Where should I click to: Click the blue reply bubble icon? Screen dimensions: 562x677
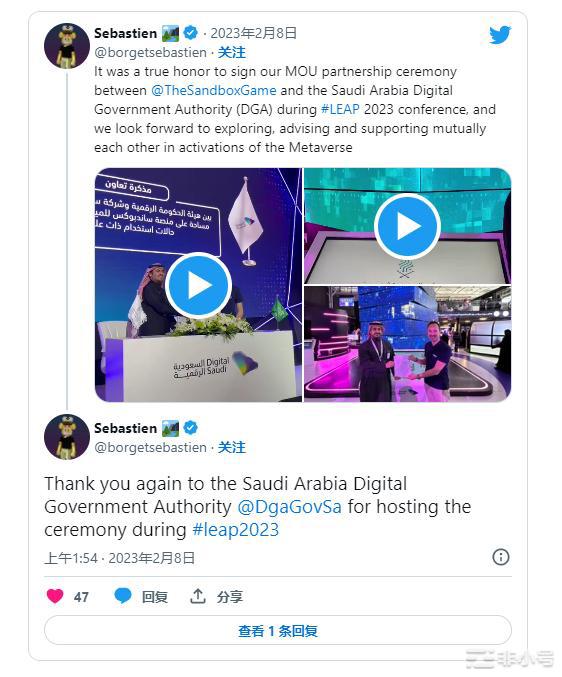(x=123, y=596)
